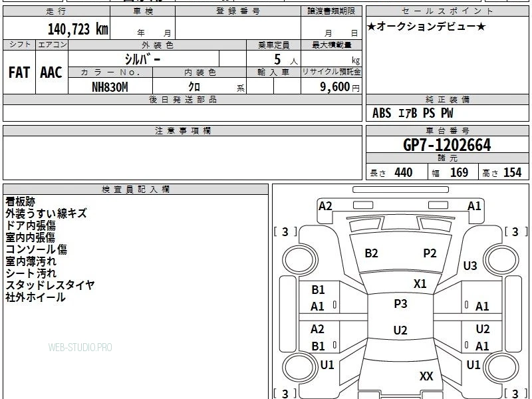Click the 譲渡書類期限 header

click(x=331, y=11)
